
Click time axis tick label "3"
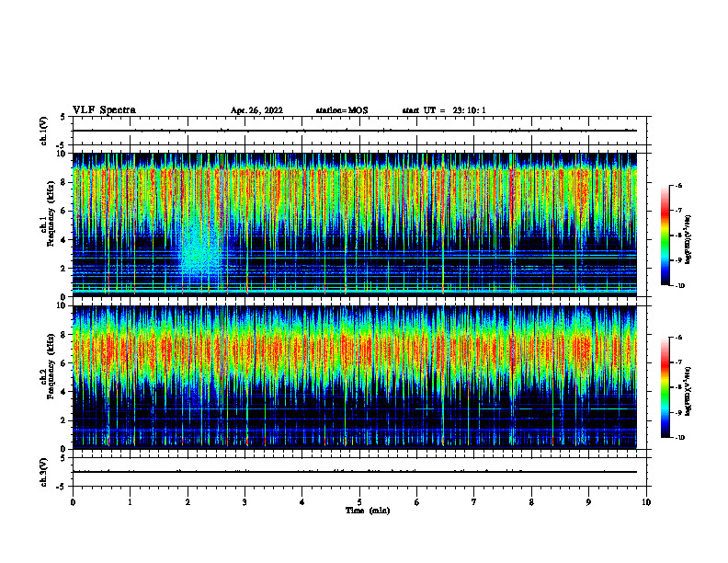[x=245, y=502]
